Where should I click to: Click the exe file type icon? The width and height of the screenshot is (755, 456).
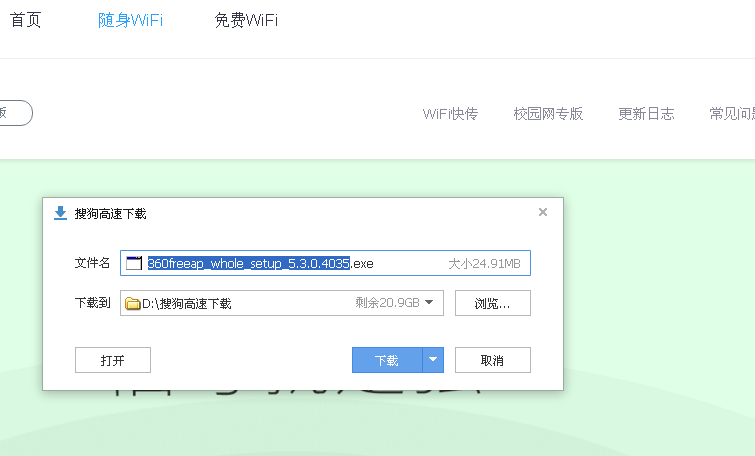134,263
